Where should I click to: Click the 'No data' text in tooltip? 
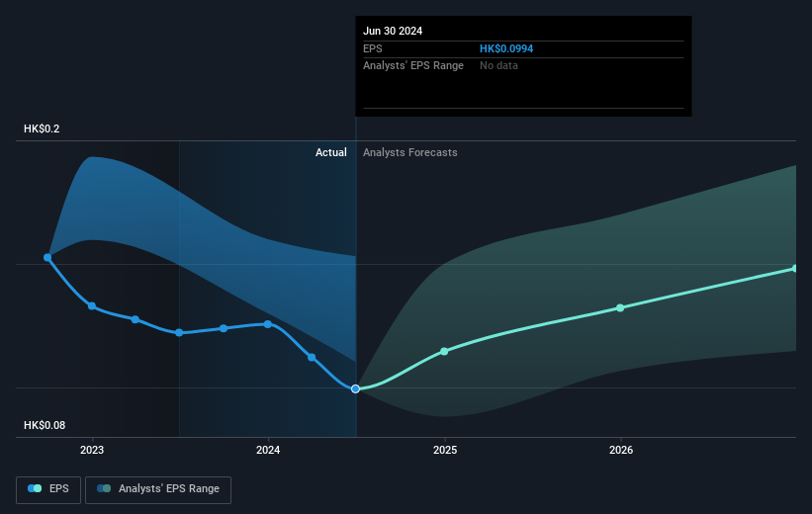(498, 66)
